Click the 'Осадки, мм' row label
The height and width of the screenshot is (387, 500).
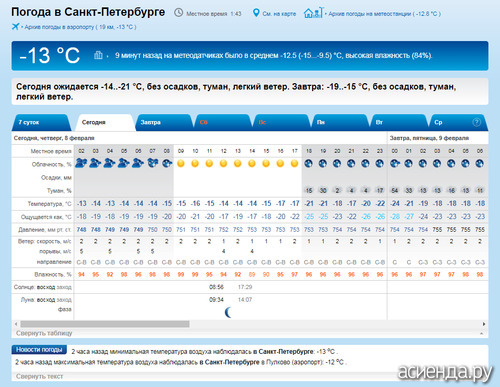point(56,178)
